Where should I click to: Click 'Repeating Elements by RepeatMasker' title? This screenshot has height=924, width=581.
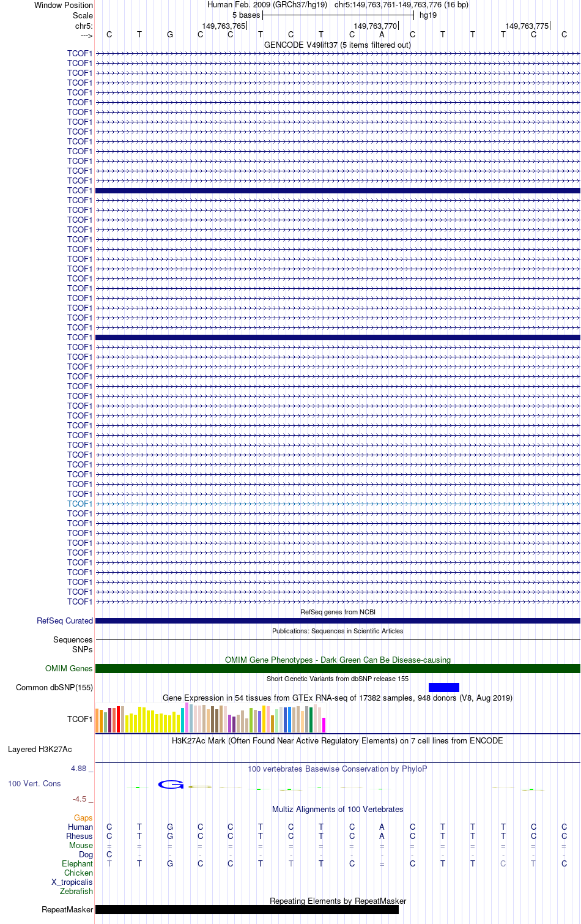click(x=338, y=901)
